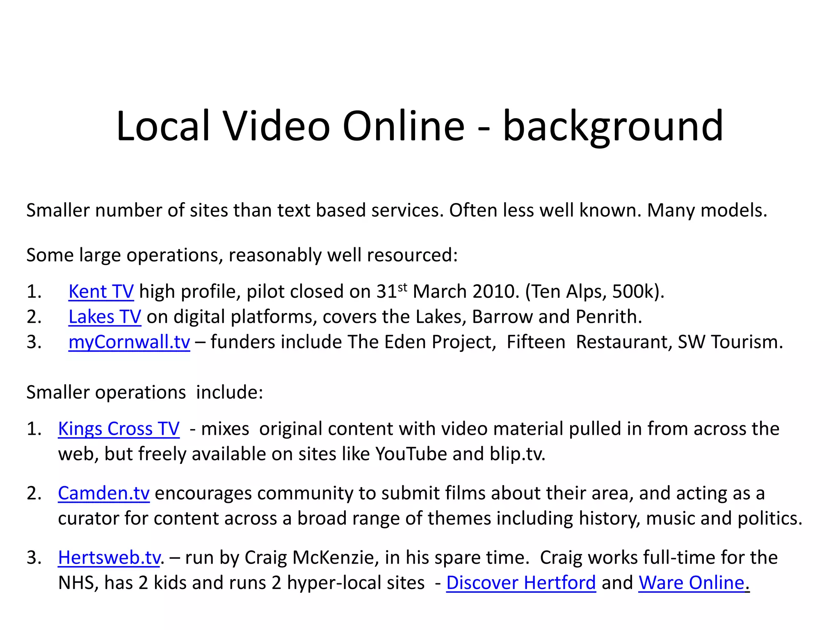This screenshot has width=840, height=630.
Task: Open the Lakes TV hyperlink
Action: 105,317
